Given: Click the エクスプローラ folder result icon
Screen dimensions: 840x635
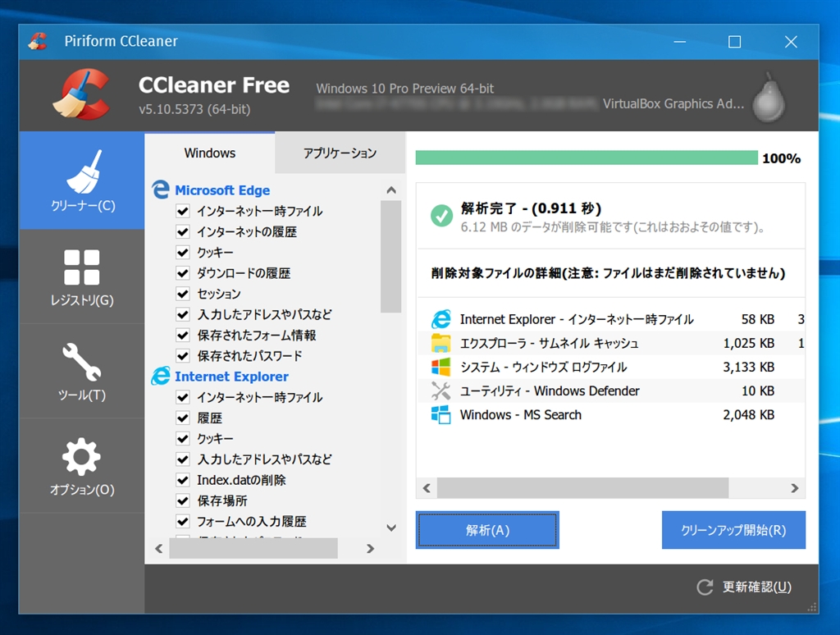Looking at the screenshot, I should point(441,343).
